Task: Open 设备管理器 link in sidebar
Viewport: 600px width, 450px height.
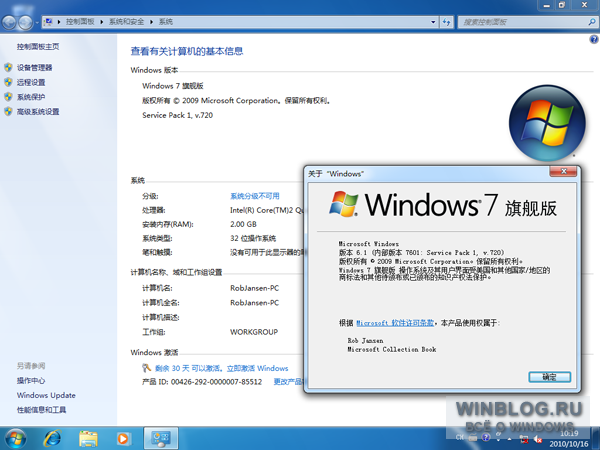Action: (x=34, y=68)
